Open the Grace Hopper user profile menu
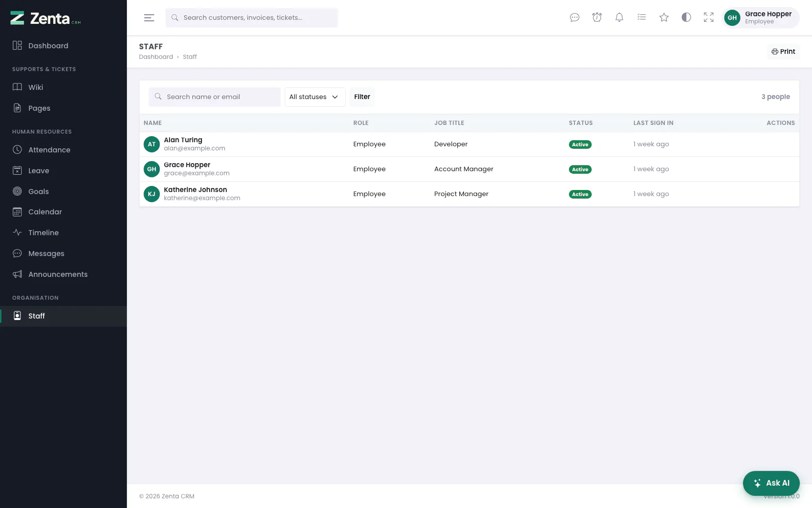Screen dimensions: 812x508 coord(760,18)
